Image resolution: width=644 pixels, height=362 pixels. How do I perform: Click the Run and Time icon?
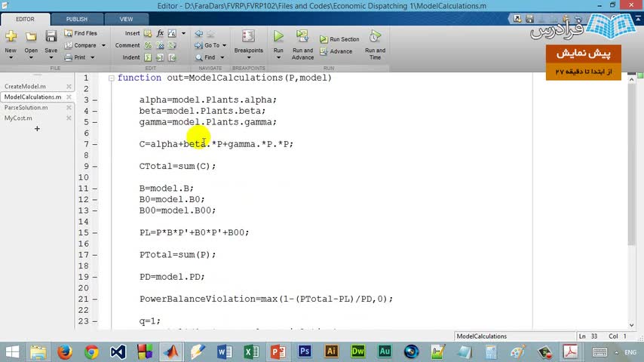(375, 36)
